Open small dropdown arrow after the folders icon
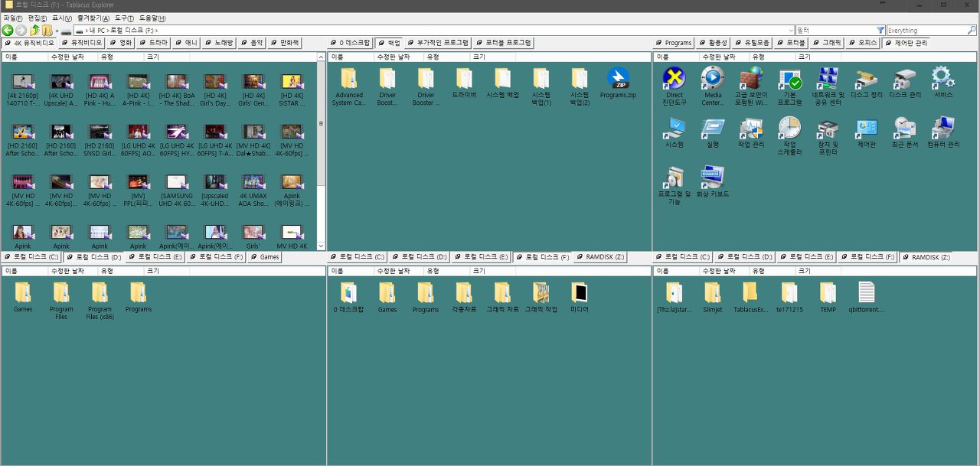The image size is (980, 466). coord(57,31)
